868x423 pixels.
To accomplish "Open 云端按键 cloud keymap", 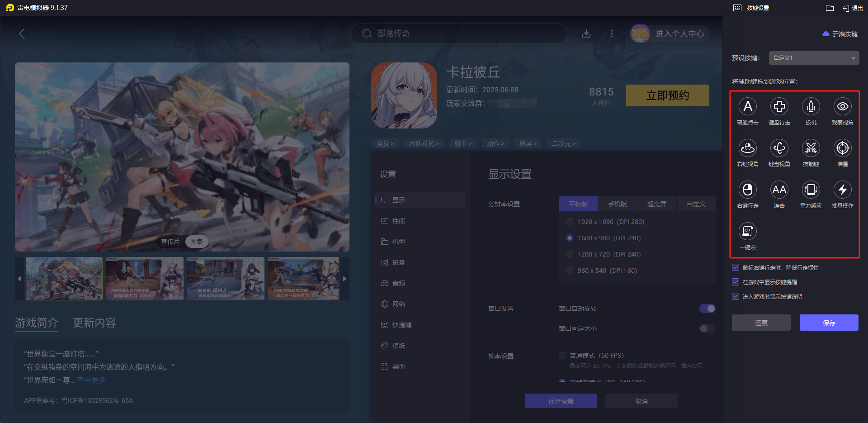I will [840, 33].
